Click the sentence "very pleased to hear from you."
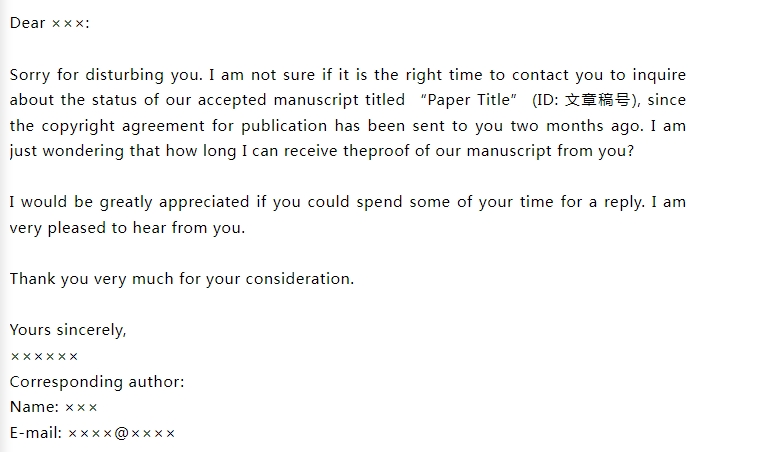Screen dimensions: 759x452 pos(127,228)
